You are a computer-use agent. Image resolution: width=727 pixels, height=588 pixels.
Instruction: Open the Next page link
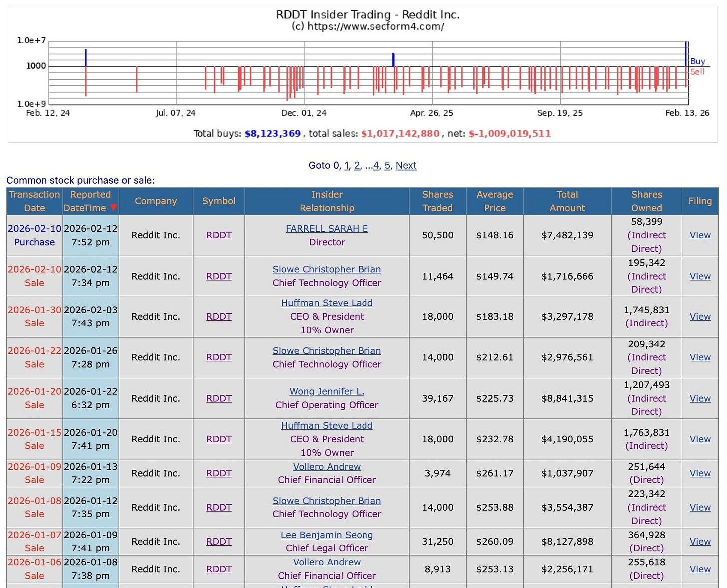(x=406, y=165)
